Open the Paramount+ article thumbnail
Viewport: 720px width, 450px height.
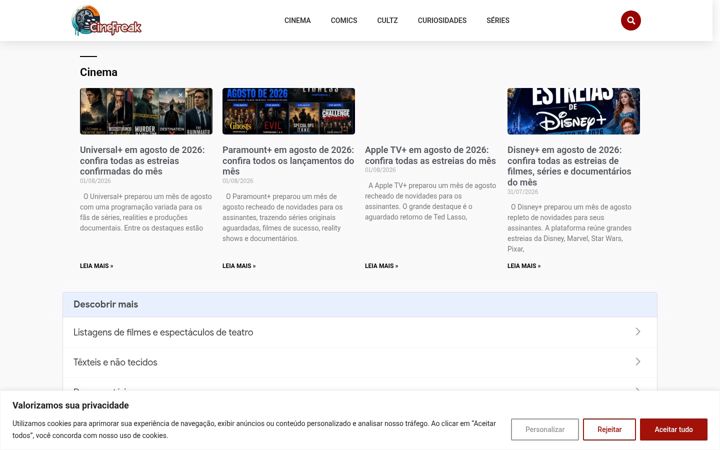[288, 111]
